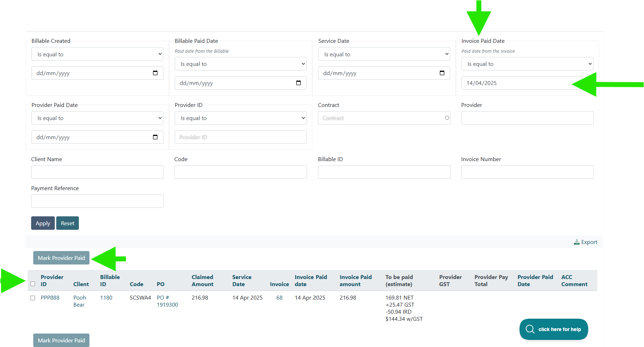Viewport: 644px width, 347px height.
Task: Open Provider Paid Date operator dropdown
Action: (97, 118)
